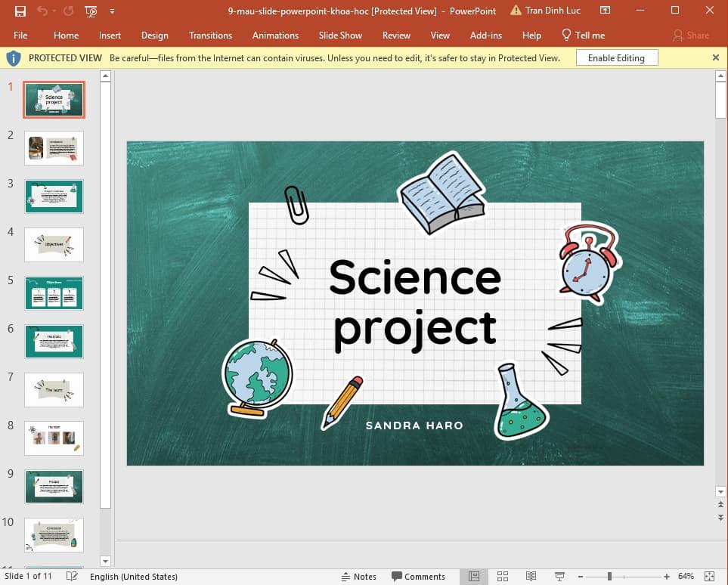Image resolution: width=728 pixels, height=585 pixels.
Task: Select Normal view in the status bar
Action: coord(474,576)
